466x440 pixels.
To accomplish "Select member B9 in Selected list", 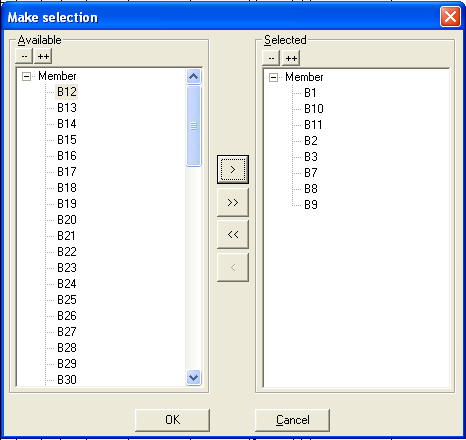I will [311, 205].
